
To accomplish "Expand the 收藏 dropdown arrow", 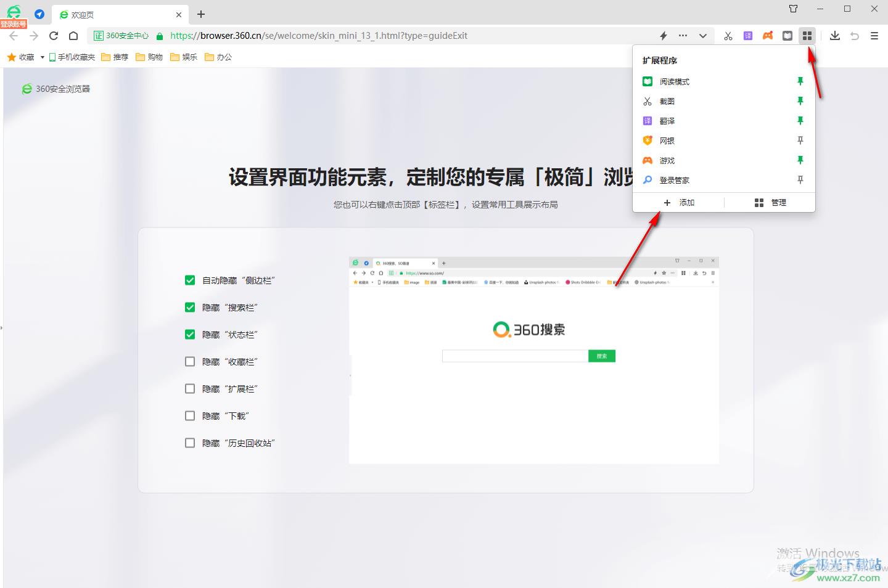I will tap(42, 57).
